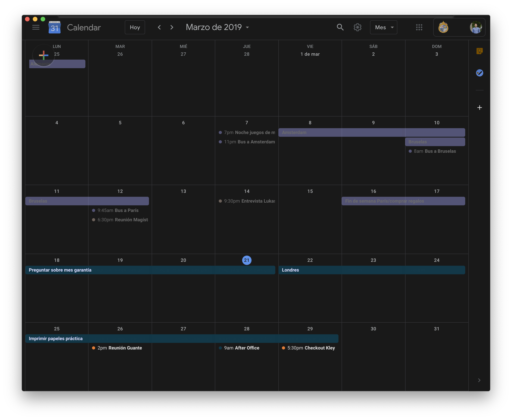Open the Amsterdam multi-day event
Image resolution: width=512 pixels, height=420 pixels.
tap(372, 132)
